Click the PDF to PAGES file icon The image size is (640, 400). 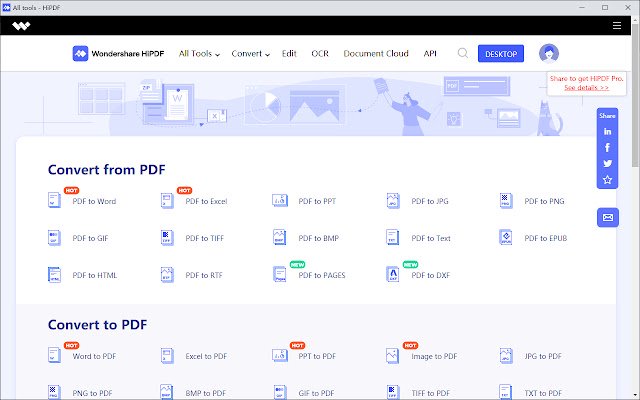(280, 274)
